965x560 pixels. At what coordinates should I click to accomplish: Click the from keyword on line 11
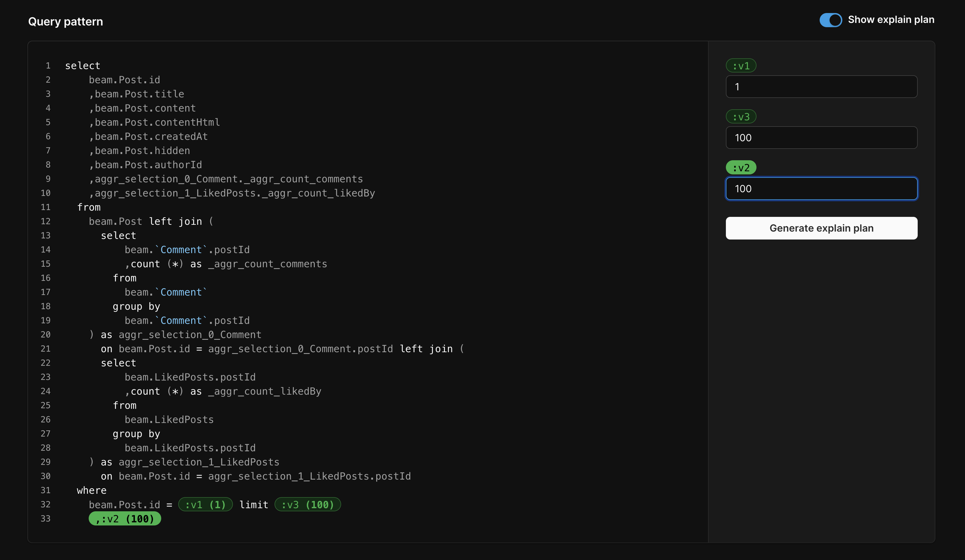[x=89, y=207]
